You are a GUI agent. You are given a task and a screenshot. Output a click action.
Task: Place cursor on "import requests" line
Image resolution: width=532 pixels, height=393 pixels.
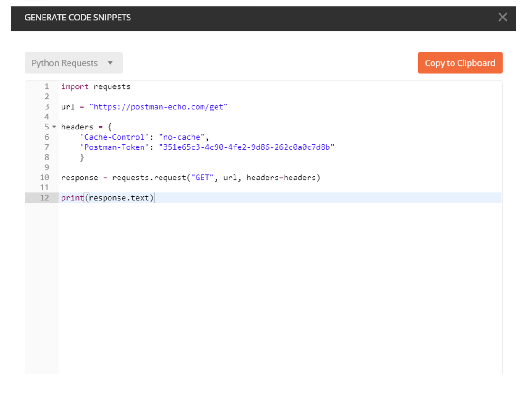pyautogui.click(x=96, y=86)
